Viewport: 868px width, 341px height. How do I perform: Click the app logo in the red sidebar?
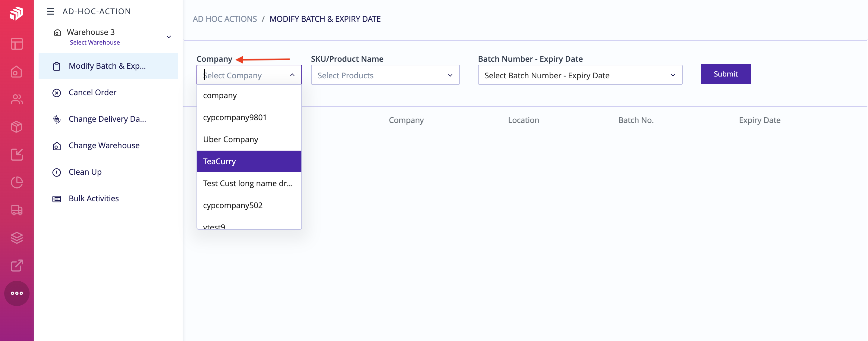tap(17, 14)
